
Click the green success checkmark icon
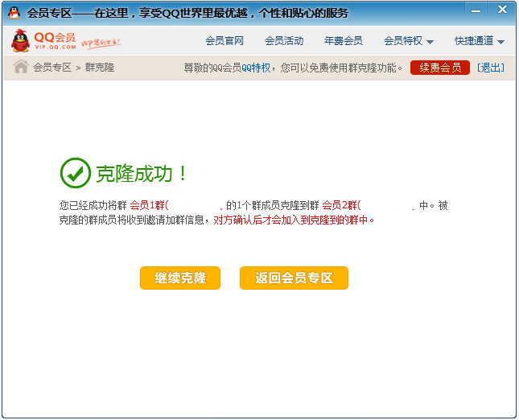pos(76,172)
